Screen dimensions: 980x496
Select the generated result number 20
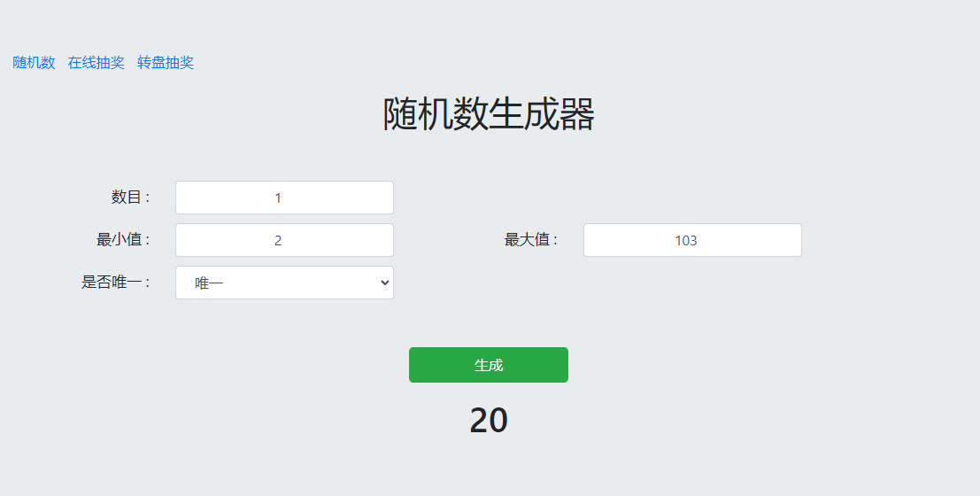488,420
